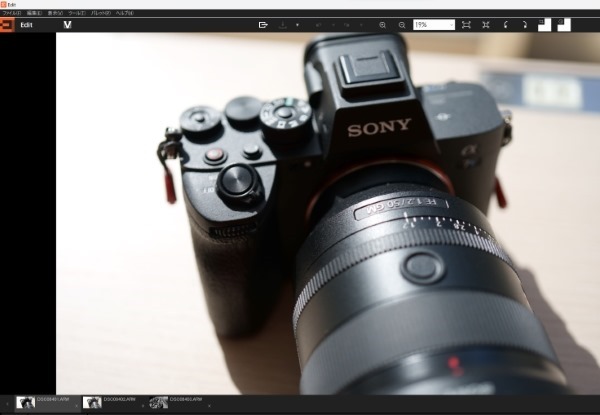Open the 表示 (View) menu
The image size is (600, 415).
coord(55,13)
